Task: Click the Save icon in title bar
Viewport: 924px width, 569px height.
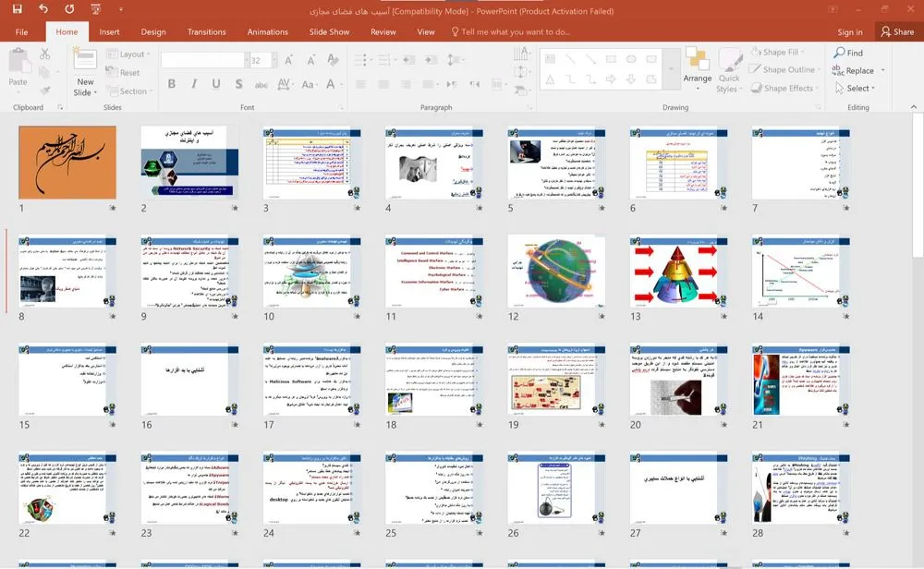Action: [17, 9]
